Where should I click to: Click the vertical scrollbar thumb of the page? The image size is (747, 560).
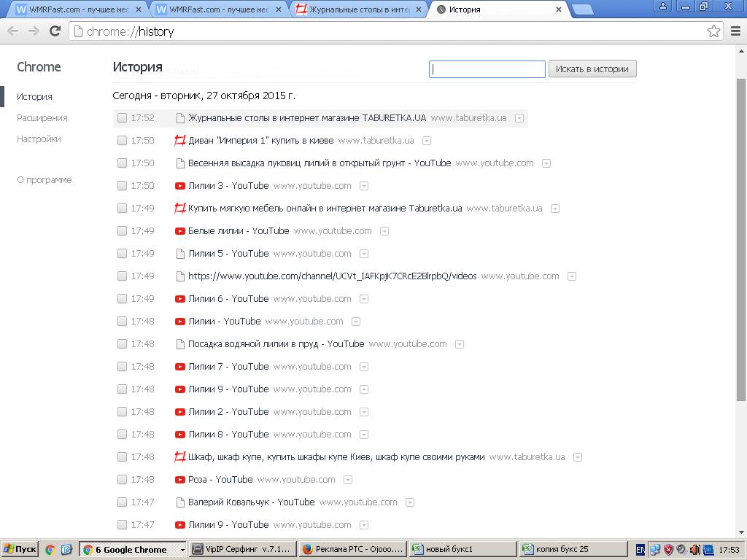point(741,239)
